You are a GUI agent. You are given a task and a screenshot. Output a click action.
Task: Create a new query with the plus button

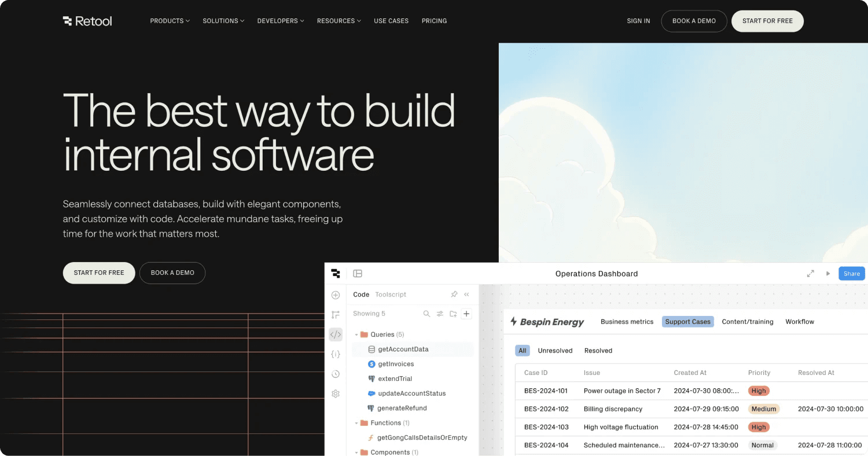[466, 313]
